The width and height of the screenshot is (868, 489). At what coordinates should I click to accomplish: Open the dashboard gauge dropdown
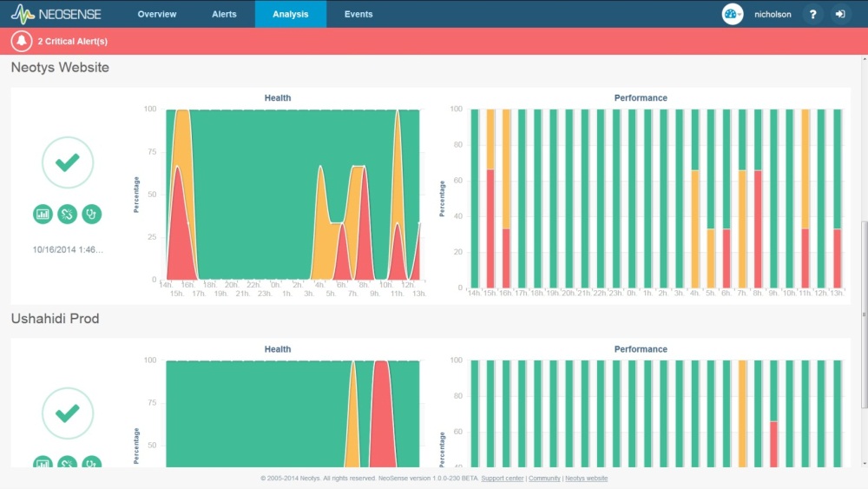pyautogui.click(x=732, y=15)
